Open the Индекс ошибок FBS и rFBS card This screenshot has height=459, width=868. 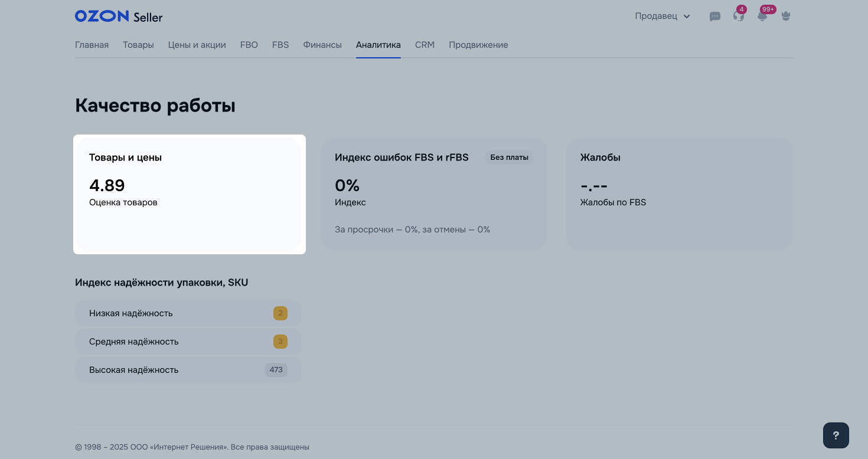click(433, 194)
